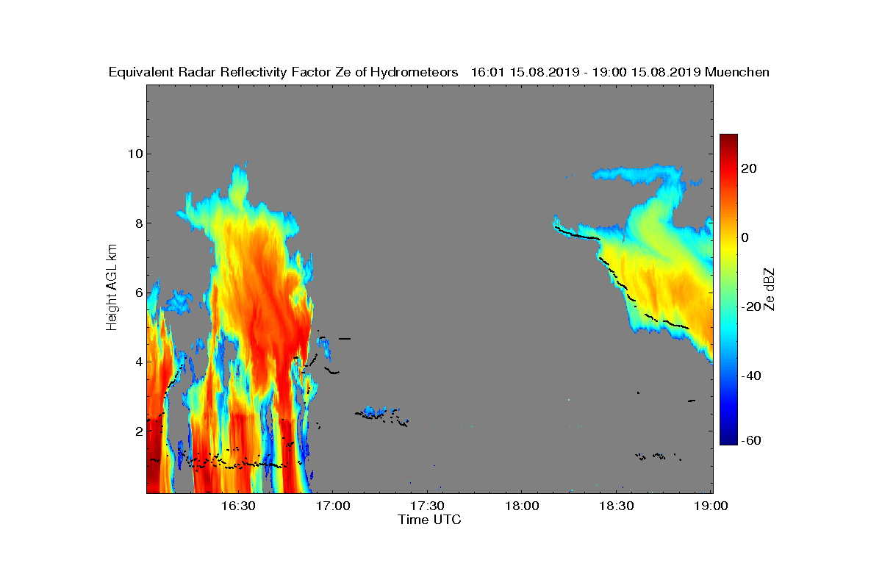
Task: Click the colorbar value -40
Action: 752,376
